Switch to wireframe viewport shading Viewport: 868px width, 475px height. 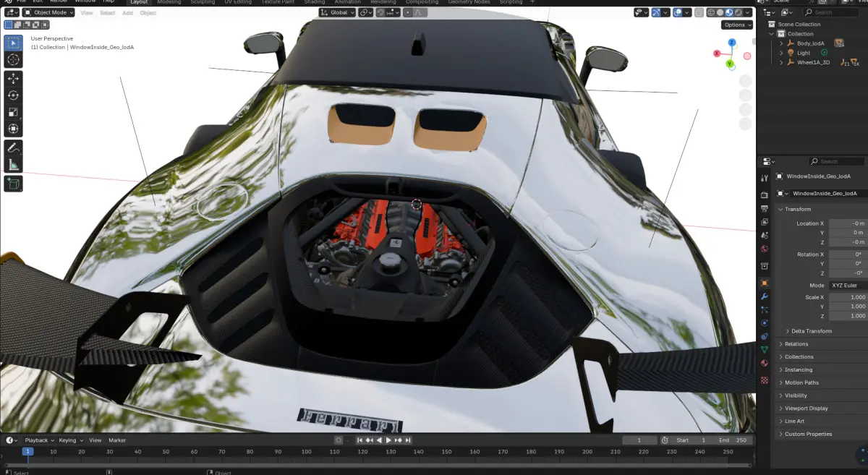point(712,12)
